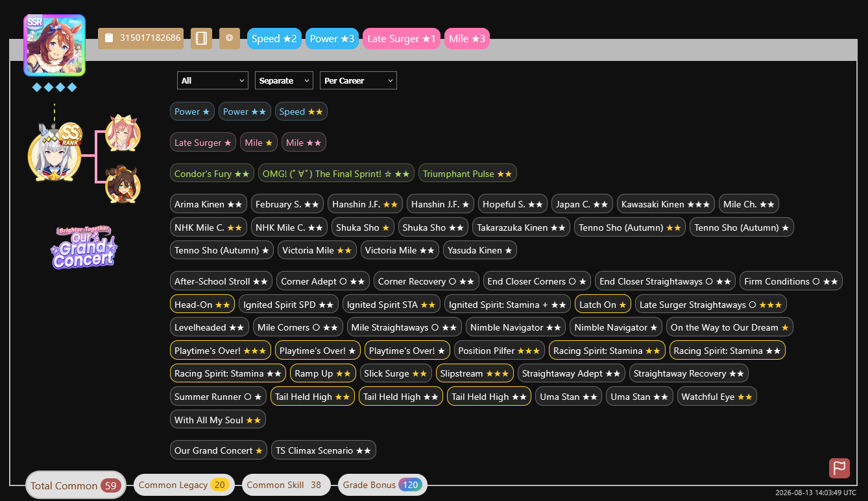The height and width of the screenshot is (501, 868).
Task: Click the Slick Surge skill chip
Action: coord(396,374)
